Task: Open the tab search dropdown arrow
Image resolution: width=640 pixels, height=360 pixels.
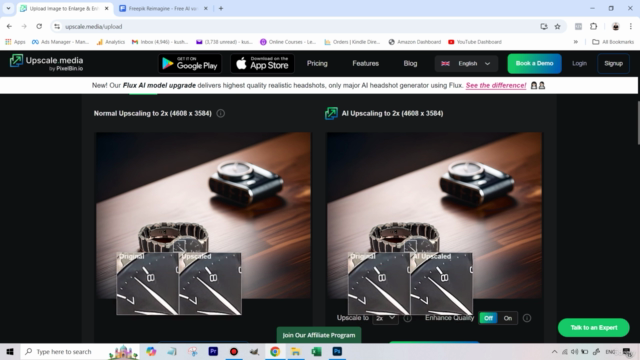Action: click(x=8, y=8)
